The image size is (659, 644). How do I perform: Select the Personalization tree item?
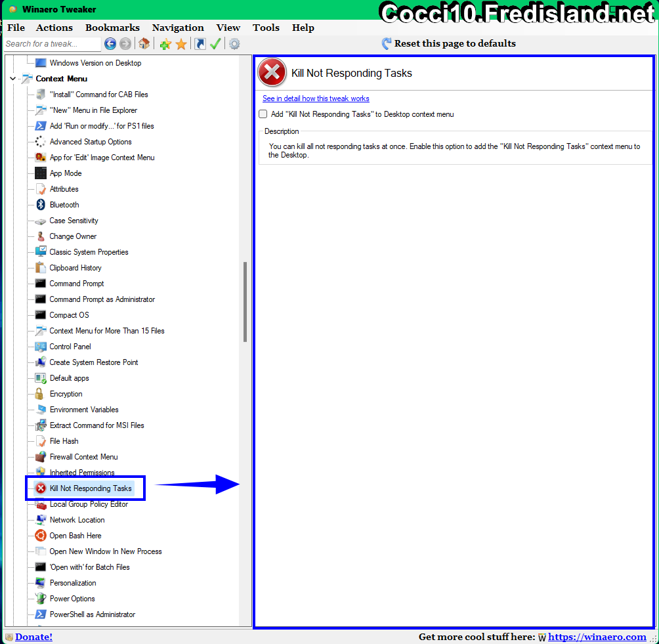[x=73, y=583]
